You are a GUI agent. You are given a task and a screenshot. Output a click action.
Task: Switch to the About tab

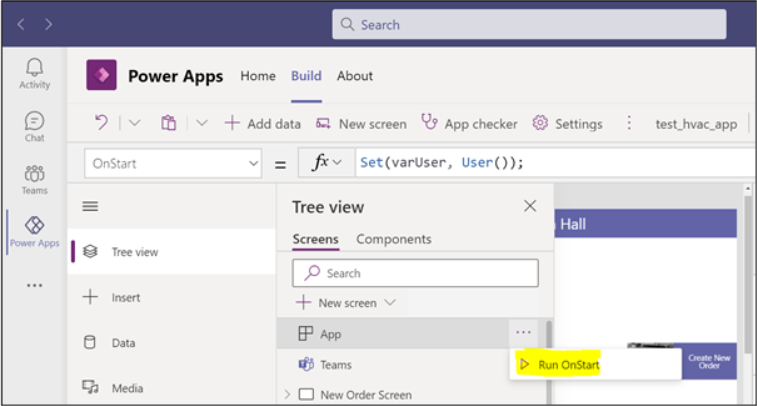355,76
